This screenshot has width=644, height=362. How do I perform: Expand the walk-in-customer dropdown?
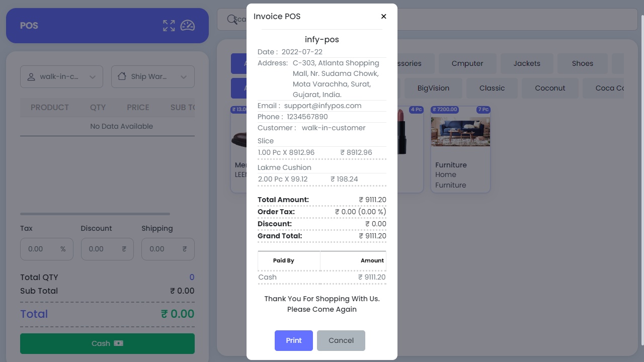click(x=61, y=76)
